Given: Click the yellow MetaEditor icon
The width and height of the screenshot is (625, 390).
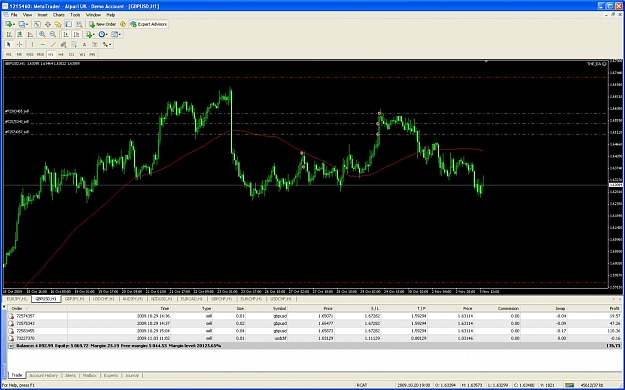Looking at the screenshot, I should (x=123, y=24).
